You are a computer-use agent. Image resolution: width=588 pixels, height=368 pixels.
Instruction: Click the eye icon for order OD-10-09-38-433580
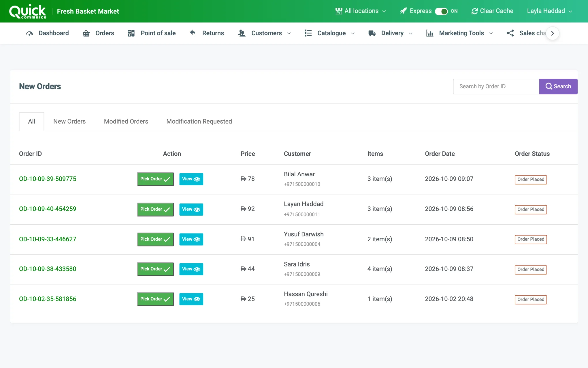(x=197, y=269)
